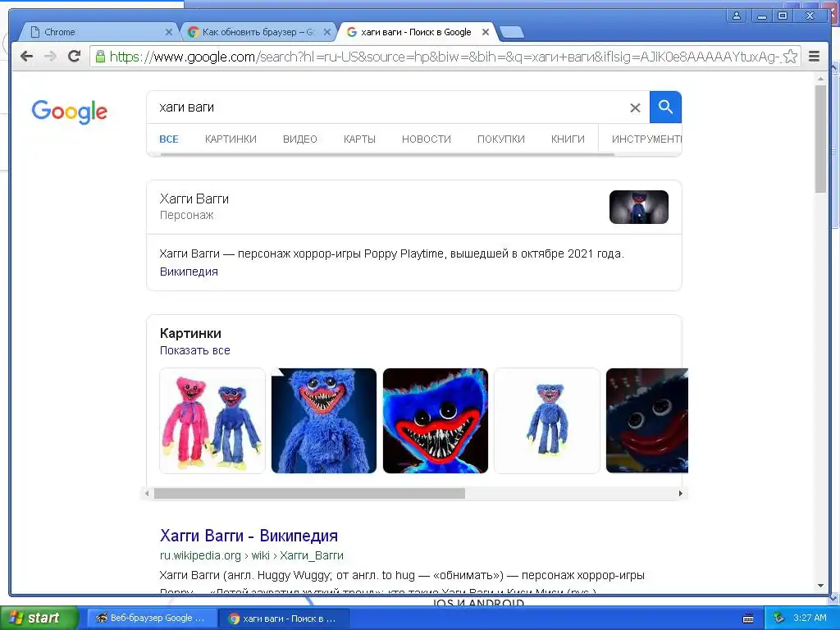Reload the page with the refresh icon

[74, 56]
